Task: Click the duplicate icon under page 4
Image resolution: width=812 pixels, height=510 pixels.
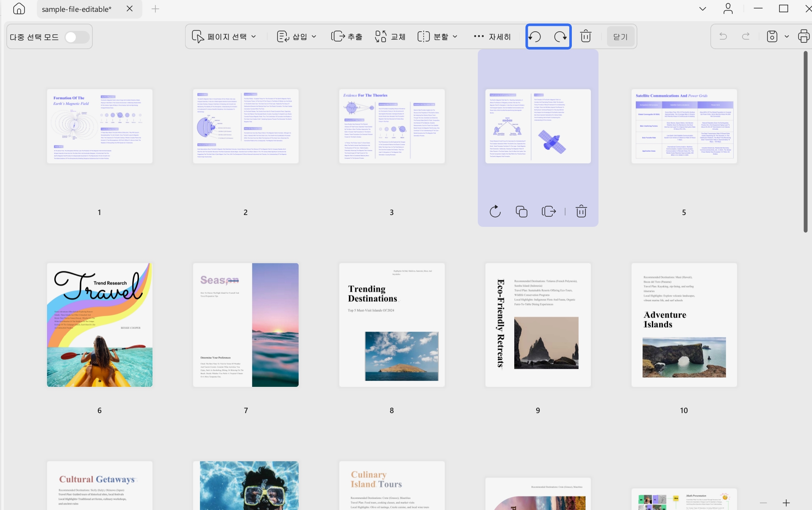Action: point(521,211)
